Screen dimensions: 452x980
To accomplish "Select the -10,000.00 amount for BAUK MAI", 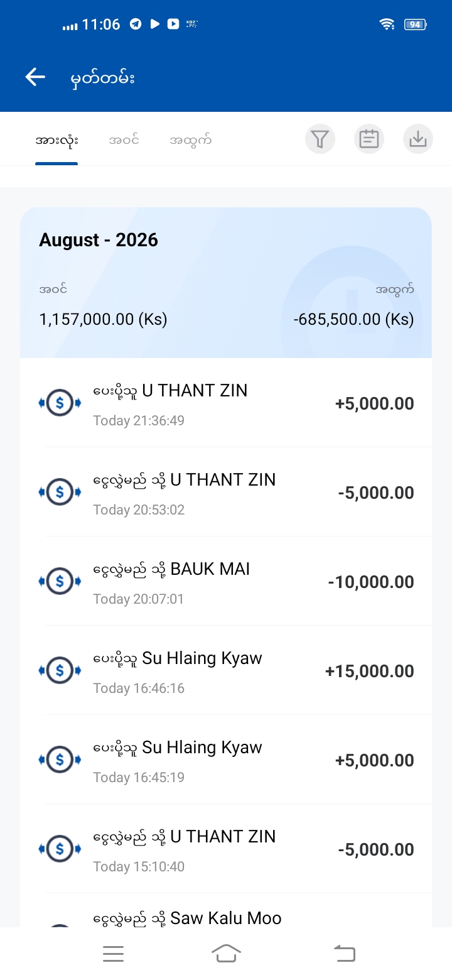I will coord(371,582).
